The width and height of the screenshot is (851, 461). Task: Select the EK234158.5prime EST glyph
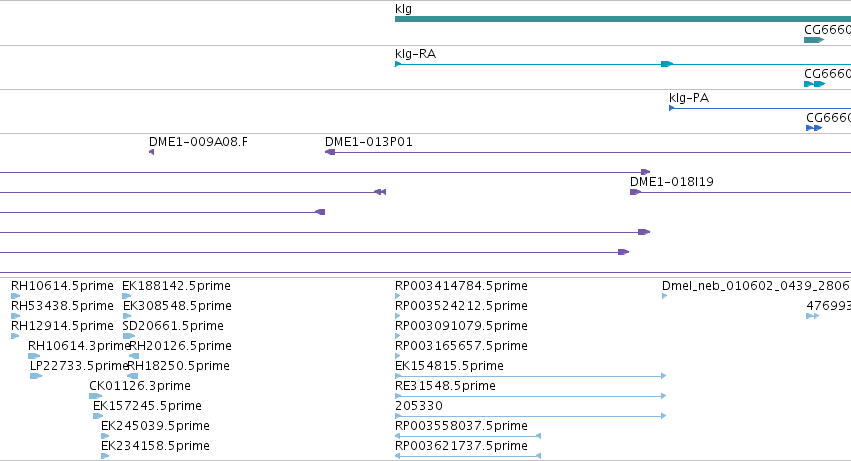coord(105,456)
